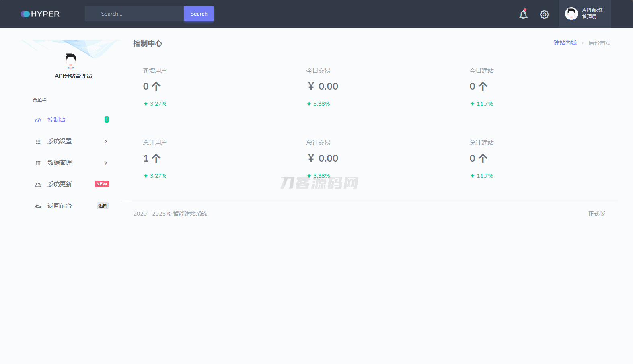Open the settings gear icon
Image resolution: width=633 pixels, height=364 pixels.
(x=544, y=14)
